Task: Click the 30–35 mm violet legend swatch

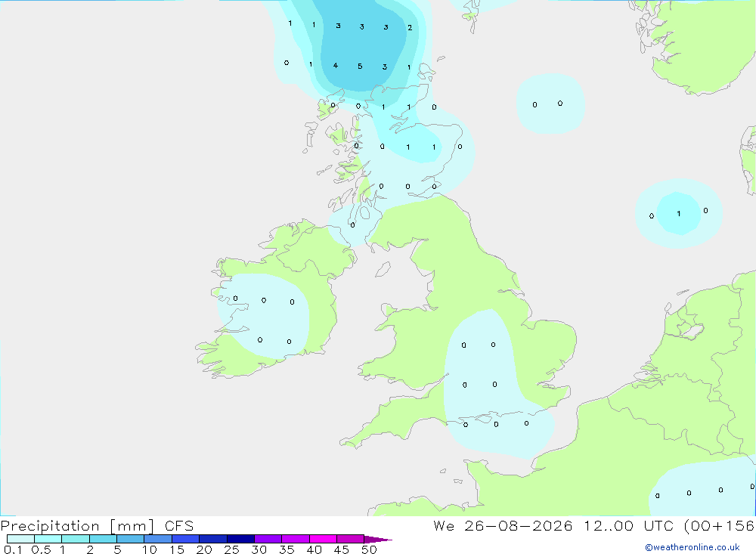Action: point(268,539)
